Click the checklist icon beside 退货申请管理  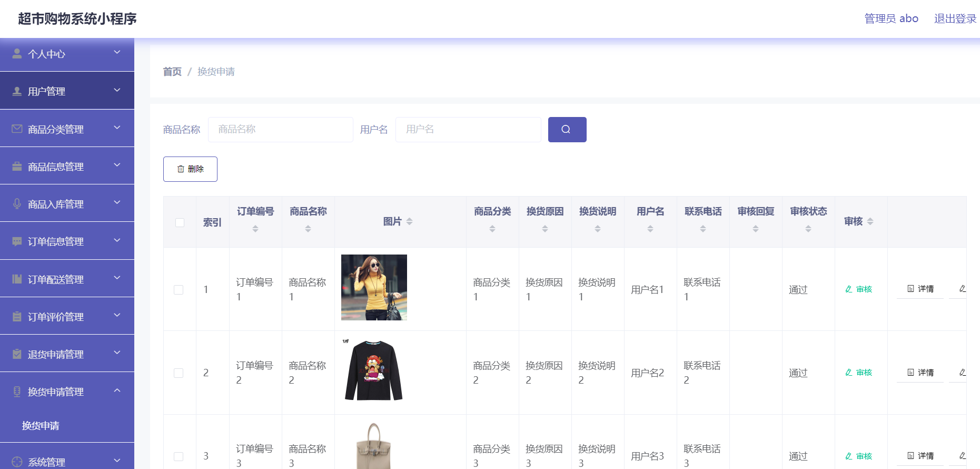(17, 354)
